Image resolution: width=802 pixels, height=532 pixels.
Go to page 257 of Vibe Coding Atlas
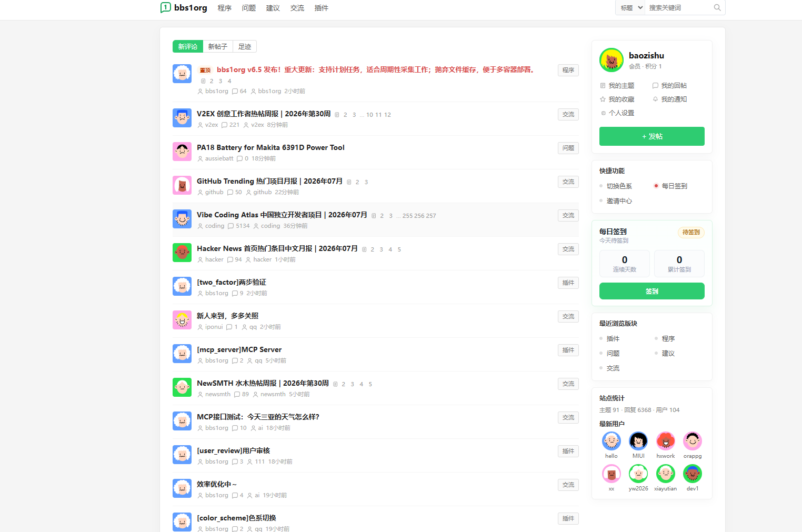pyautogui.click(x=431, y=216)
